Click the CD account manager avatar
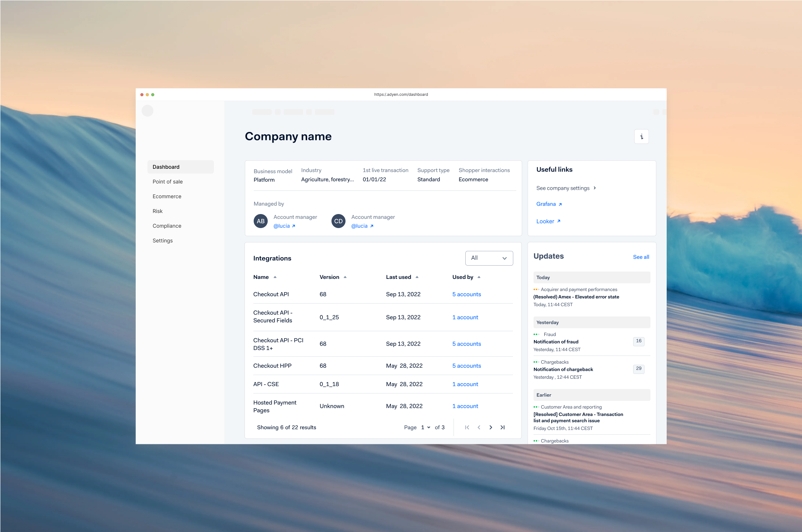 338,221
